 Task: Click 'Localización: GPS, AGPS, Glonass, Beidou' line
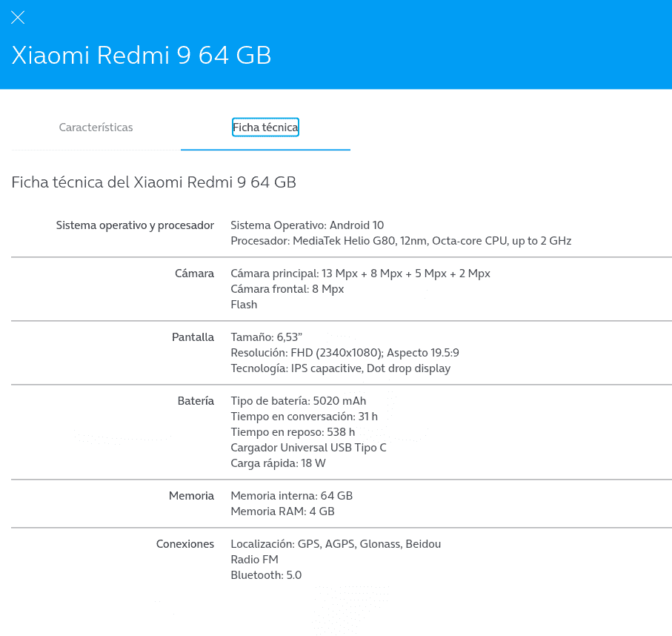click(336, 544)
